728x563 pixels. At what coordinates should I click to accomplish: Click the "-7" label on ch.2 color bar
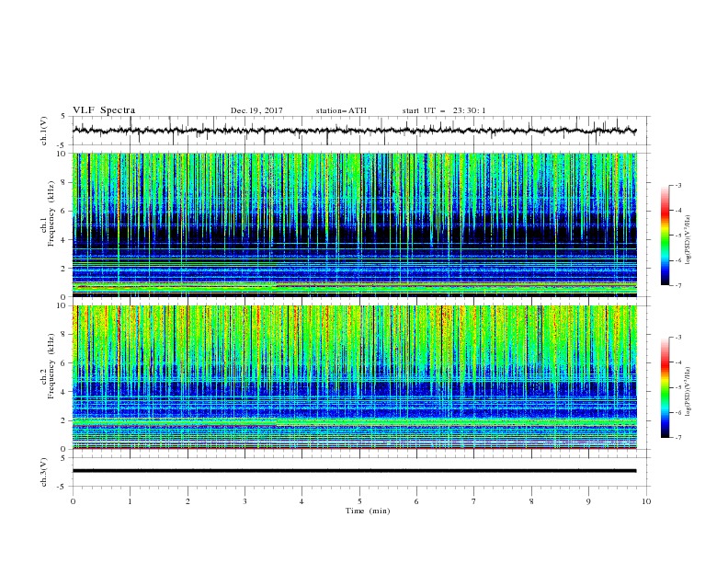678,437
